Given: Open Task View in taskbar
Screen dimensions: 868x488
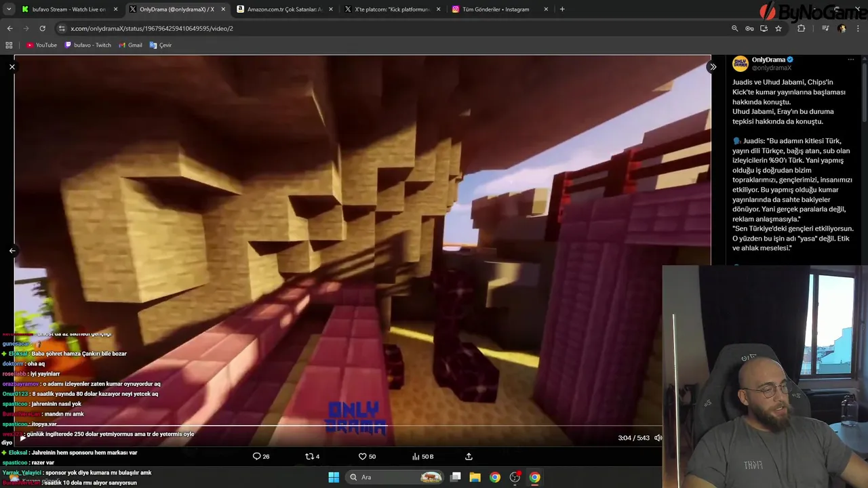Looking at the screenshot, I should (456, 477).
